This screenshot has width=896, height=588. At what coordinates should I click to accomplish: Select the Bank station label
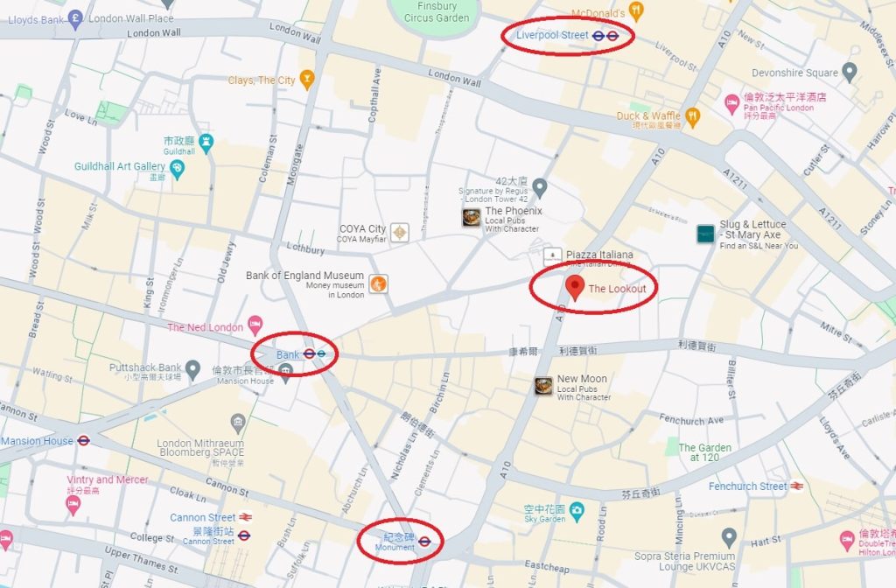pos(287,355)
